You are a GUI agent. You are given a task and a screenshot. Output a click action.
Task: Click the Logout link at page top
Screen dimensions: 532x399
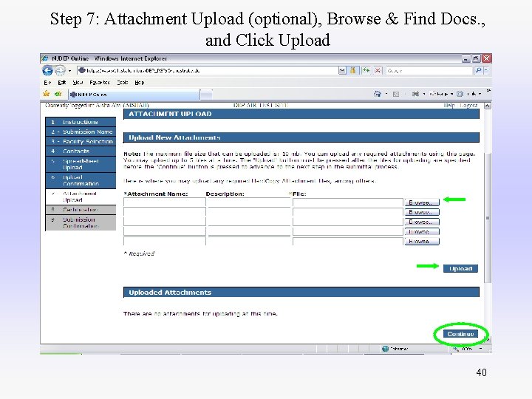click(x=468, y=106)
